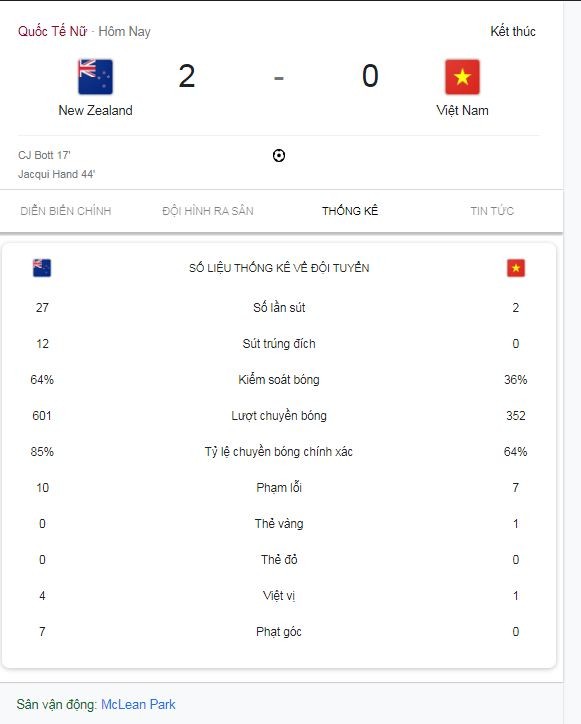Switch to ĐỘI HÌNH RA SÂN tab
The height and width of the screenshot is (724, 581).
point(208,211)
